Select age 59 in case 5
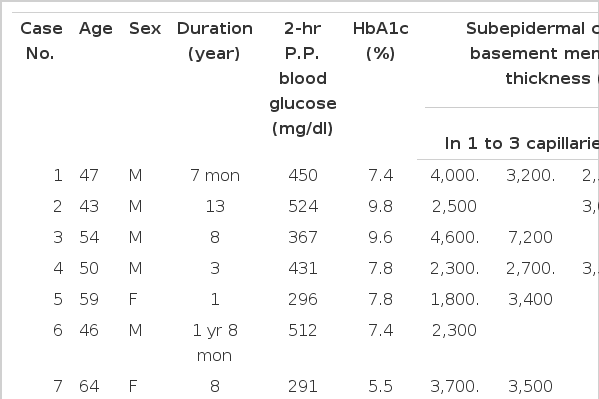This screenshot has width=599, height=399. [x=89, y=299]
